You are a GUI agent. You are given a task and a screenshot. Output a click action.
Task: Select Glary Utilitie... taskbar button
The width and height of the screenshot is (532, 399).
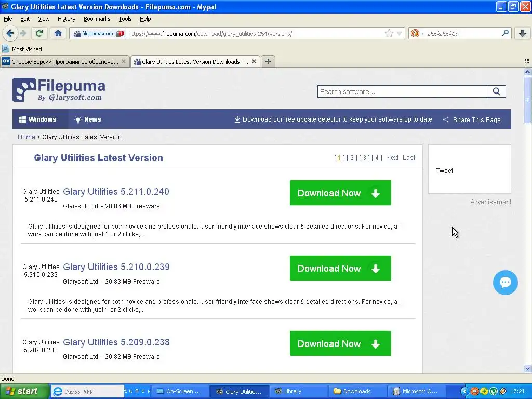pos(240,392)
